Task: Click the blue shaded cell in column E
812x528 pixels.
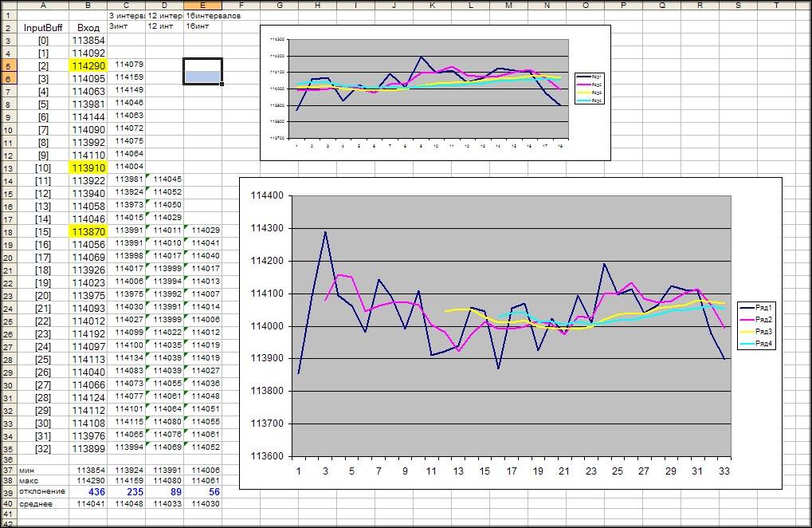Action: tap(202, 77)
